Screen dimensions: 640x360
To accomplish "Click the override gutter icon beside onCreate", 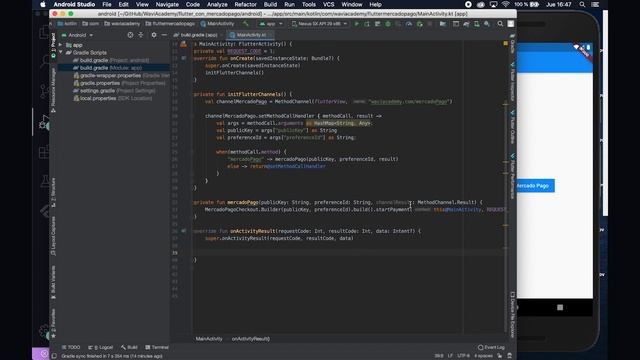I will [184, 58].
